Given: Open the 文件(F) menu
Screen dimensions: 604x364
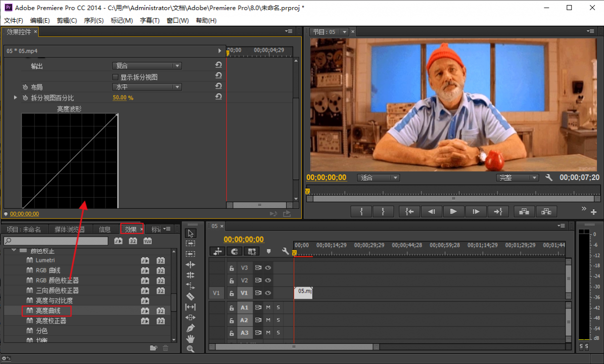Looking at the screenshot, I should click(14, 20).
